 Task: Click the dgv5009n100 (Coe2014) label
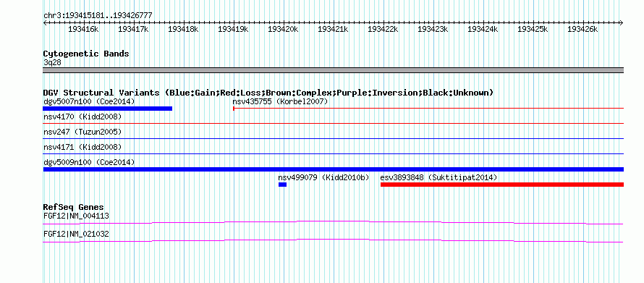click(x=89, y=162)
